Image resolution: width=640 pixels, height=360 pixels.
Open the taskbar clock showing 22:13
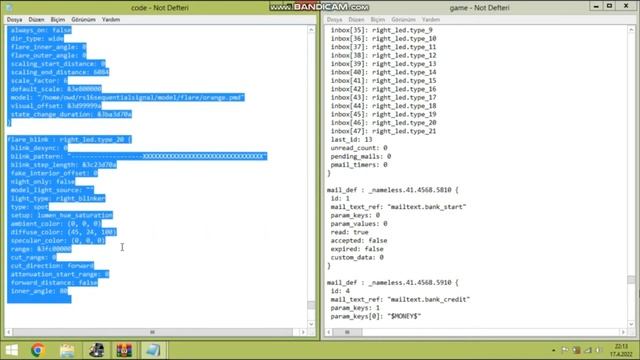tap(621, 350)
